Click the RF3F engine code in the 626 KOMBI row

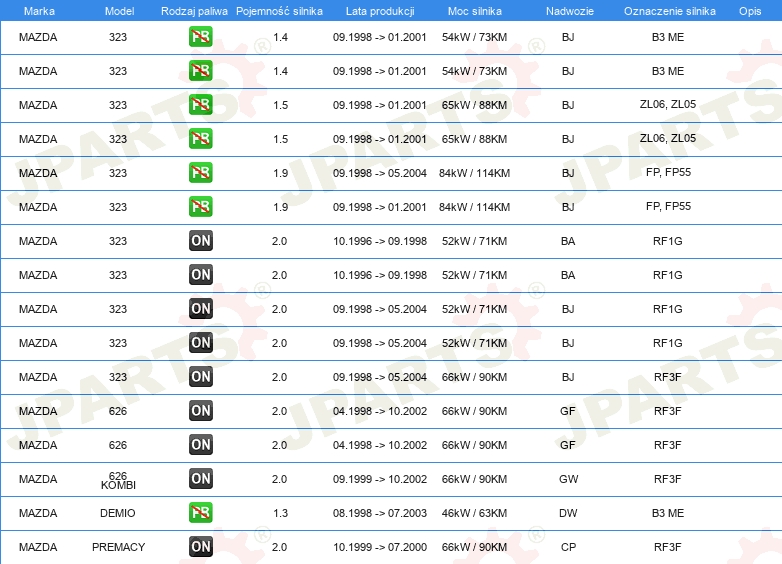point(668,479)
